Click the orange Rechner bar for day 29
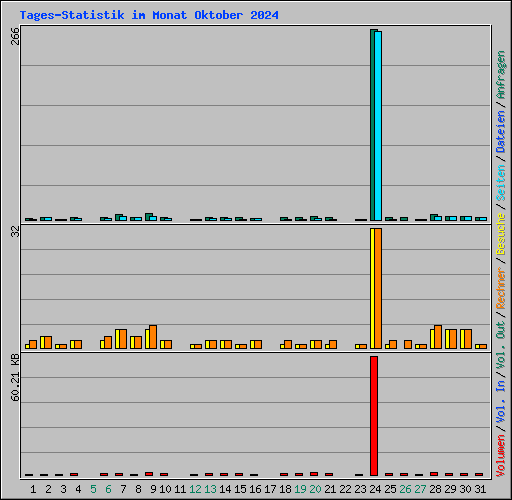Image resolution: width=512 pixels, height=500 pixels. point(453,339)
